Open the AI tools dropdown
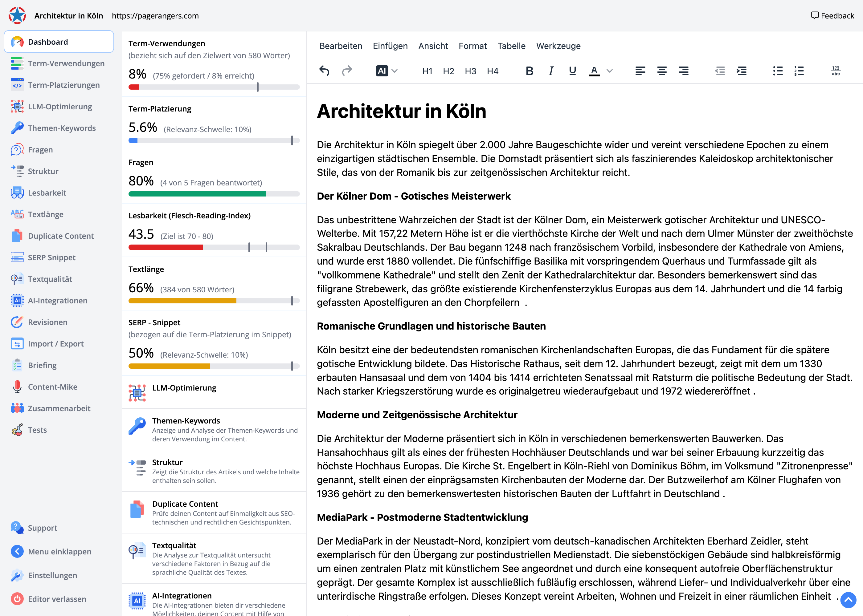This screenshot has width=863, height=616. pyautogui.click(x=395, y=71)
